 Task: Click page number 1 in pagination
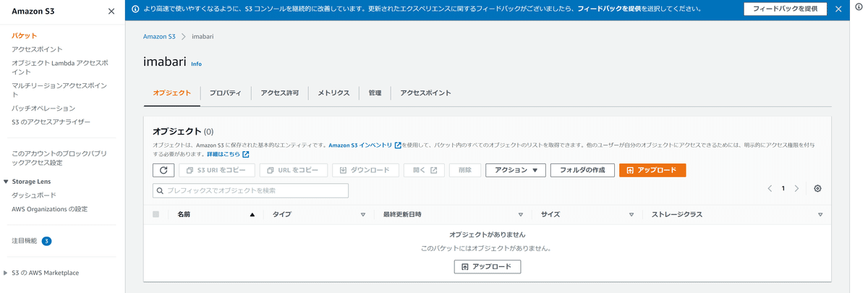[783, 188]
